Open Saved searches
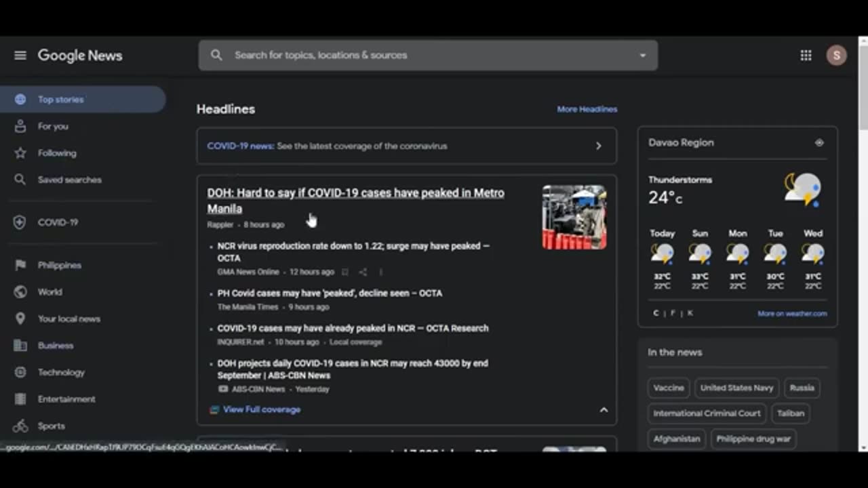The height and width of the screenshot is (488, 868). point(70,180)
